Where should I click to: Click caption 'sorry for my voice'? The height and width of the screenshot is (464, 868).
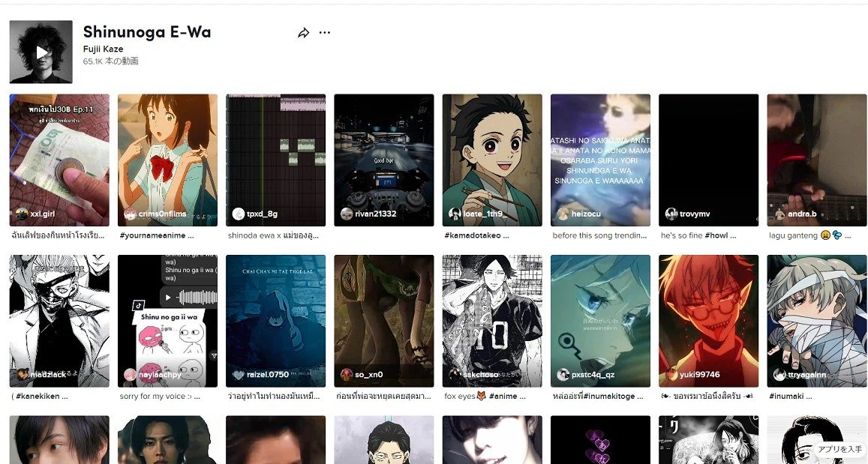(x=152, y=396)
